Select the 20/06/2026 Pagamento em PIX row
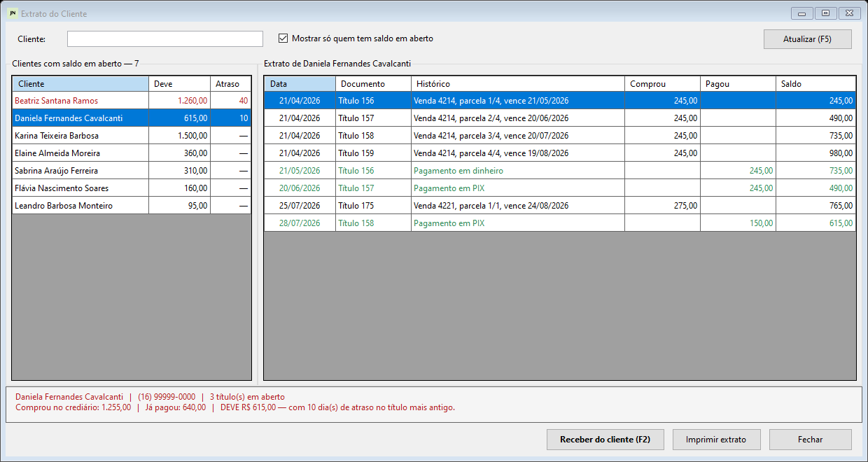This screenshot has height=462, width=868. [560, 188]
